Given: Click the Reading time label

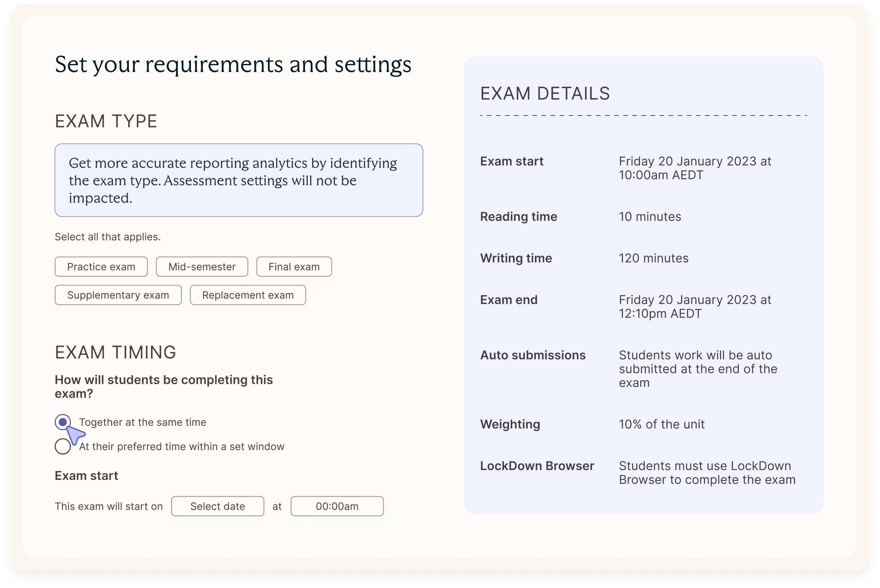Looking at the screenshot, I should (519, 217).
